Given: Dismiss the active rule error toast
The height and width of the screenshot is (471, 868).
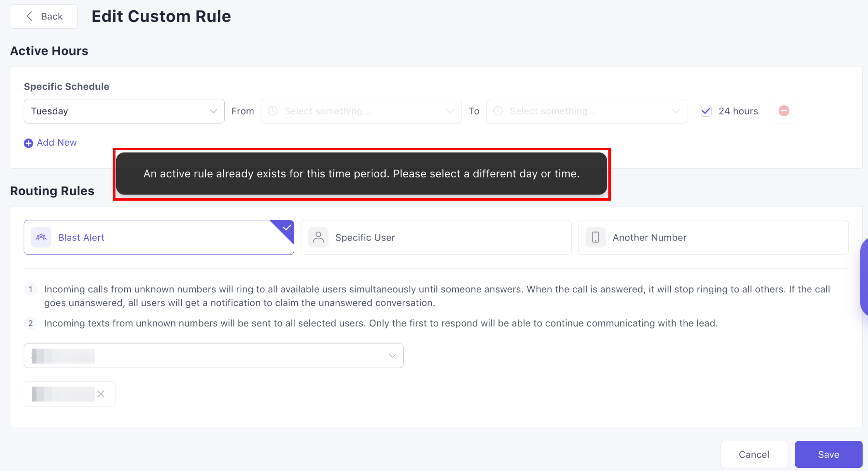Looking at the screenshot, I should pos(361,174).
